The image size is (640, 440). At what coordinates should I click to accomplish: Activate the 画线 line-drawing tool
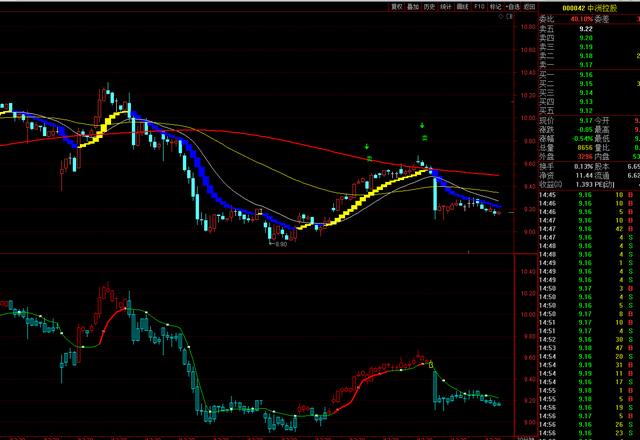coord(462,7)
